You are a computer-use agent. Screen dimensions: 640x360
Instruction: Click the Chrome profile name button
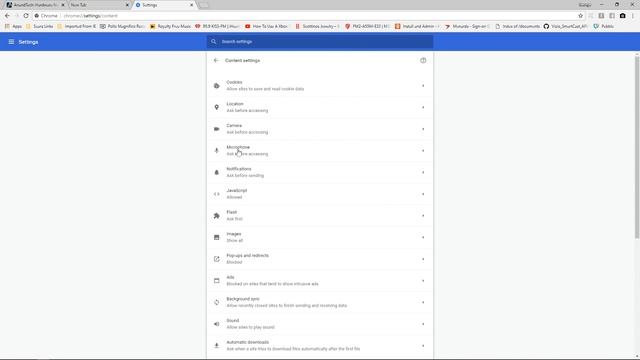tap(585, 5)
